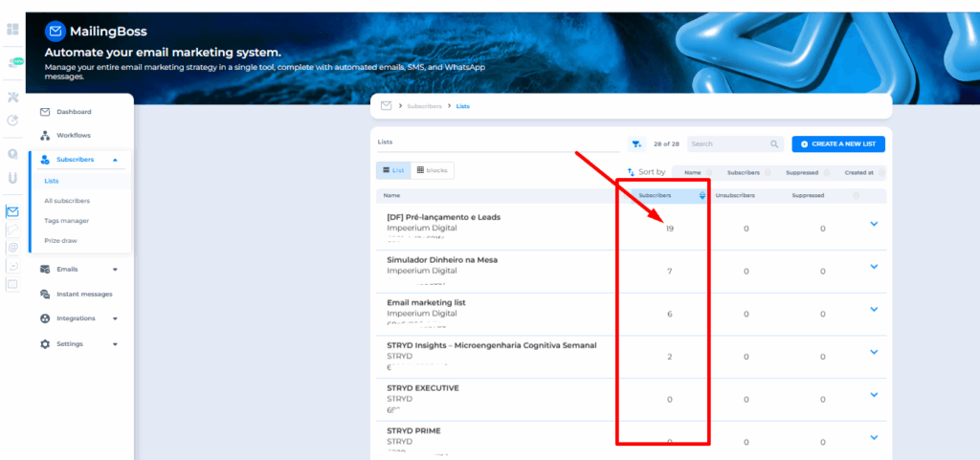Screen dimensions: 980x460
Task: Sort by Name option
Action: point(693,172)
